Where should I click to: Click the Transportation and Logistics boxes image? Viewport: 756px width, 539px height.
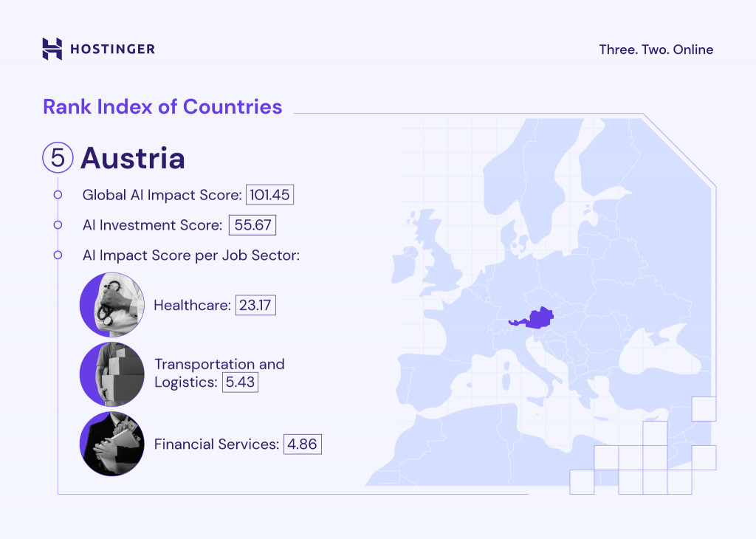[x=111, y=374]
